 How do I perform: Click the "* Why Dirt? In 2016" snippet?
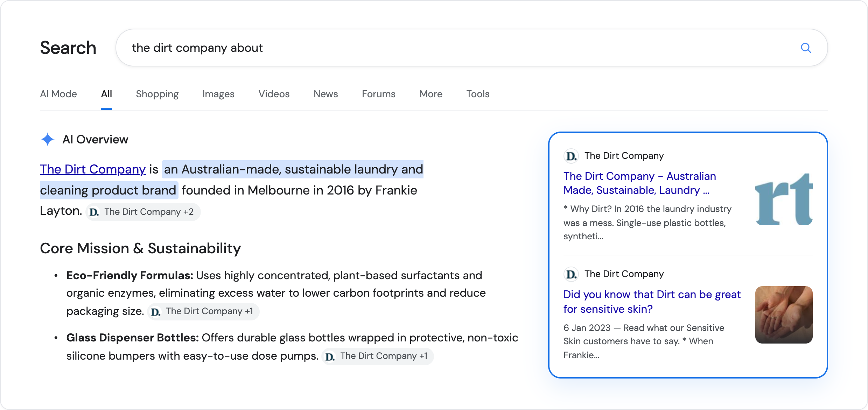click(647, 222)
